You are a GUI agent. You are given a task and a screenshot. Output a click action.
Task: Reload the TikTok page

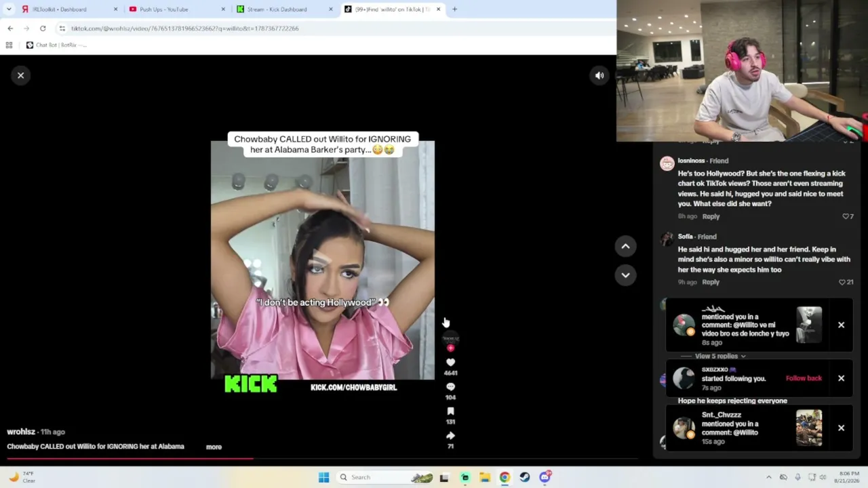click(43, 28)
